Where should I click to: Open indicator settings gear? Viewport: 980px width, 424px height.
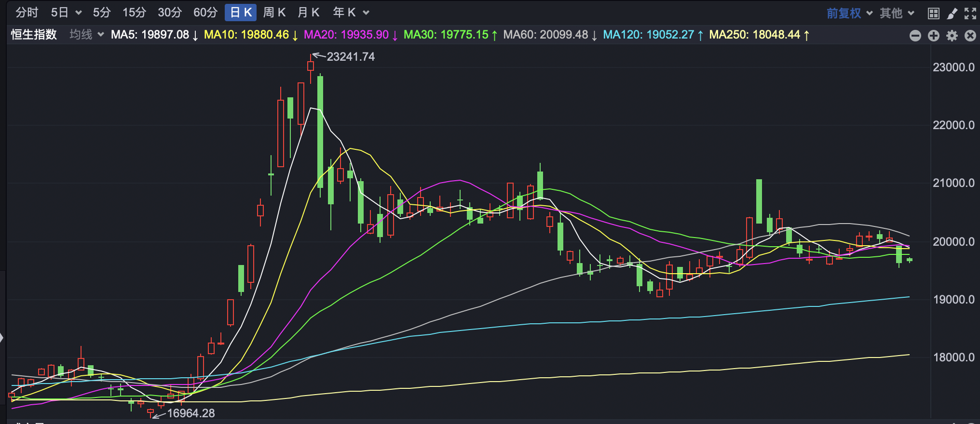coord(952,36)
